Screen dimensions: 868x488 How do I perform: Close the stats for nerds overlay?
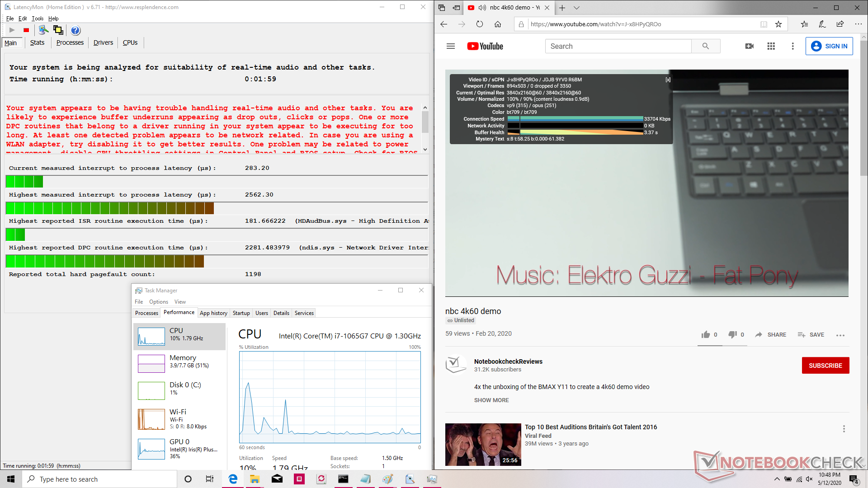click(x=668, y=80)
